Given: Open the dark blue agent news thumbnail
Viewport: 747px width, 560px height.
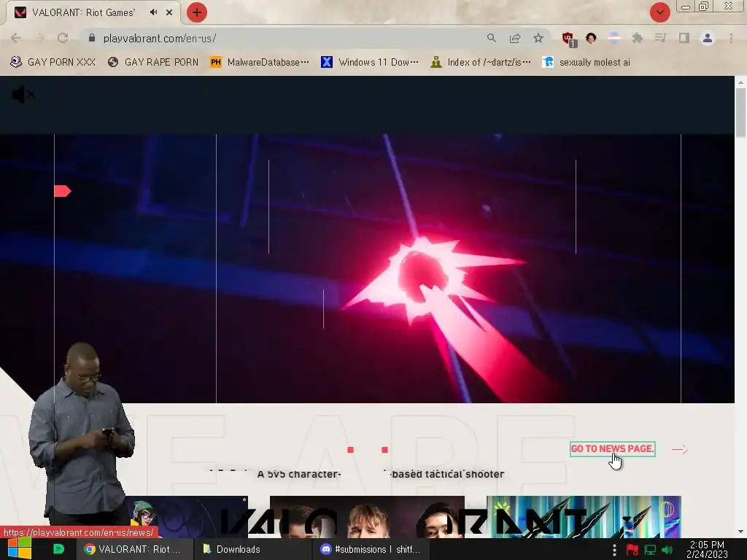Looking at the screenshot, I should pos(186,517).
